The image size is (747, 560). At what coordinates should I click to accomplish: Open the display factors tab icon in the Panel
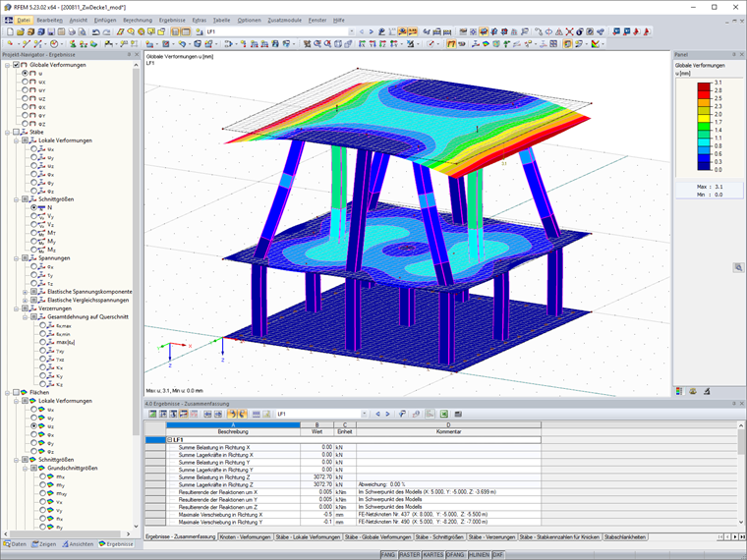(693, 391)
